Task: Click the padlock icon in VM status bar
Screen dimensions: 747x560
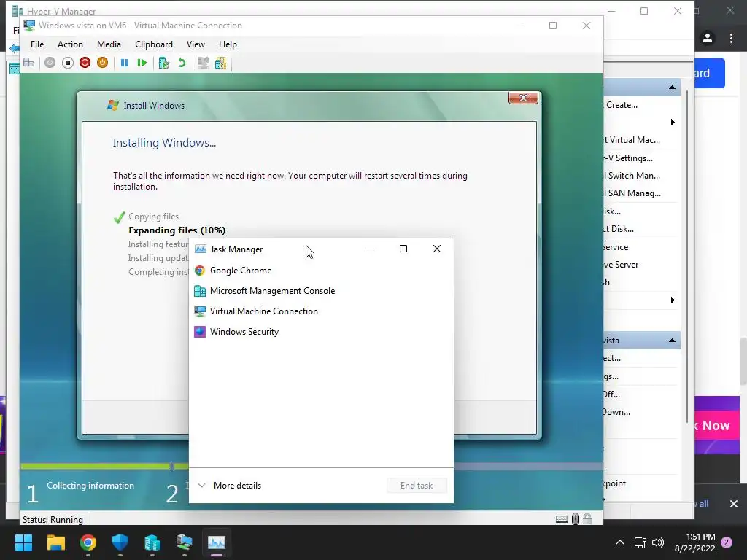Action: (x=587, y=519)
